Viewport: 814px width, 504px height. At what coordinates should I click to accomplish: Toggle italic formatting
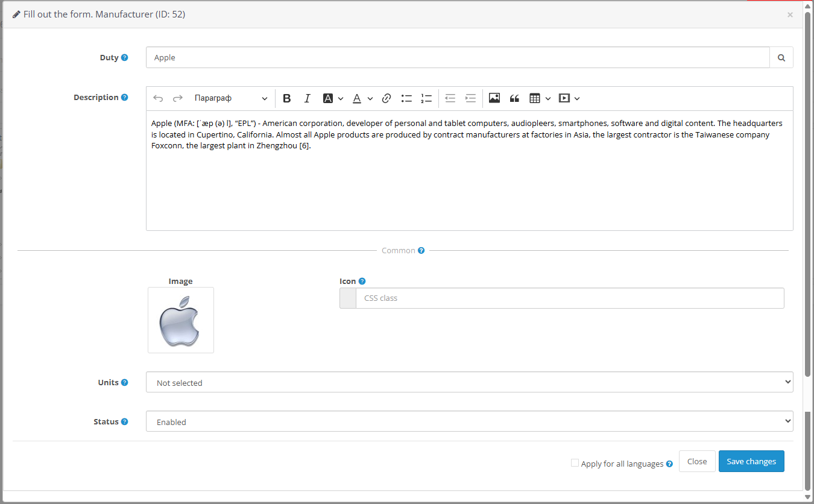[307, 98]
